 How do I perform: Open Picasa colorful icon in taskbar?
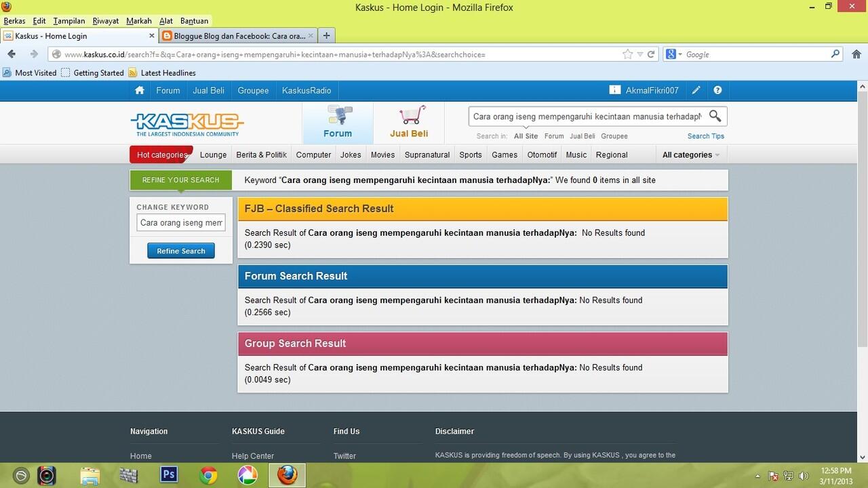click(x=248, y=475)
